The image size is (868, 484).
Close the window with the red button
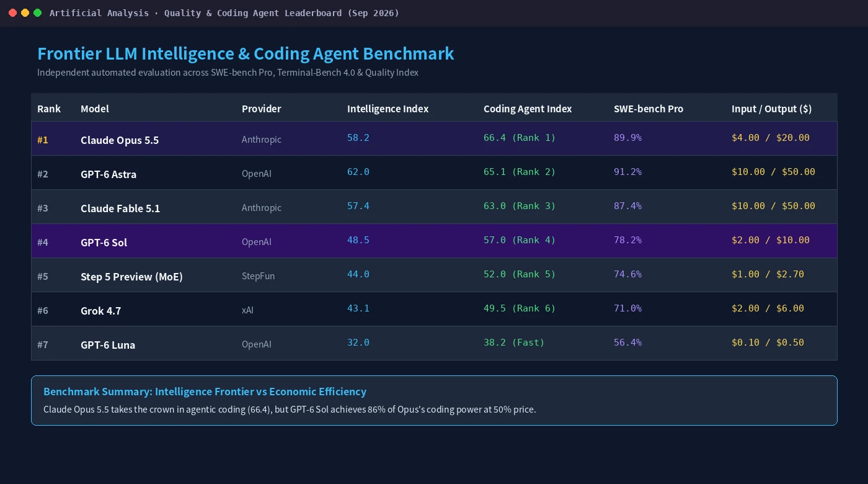click(12, 13)
